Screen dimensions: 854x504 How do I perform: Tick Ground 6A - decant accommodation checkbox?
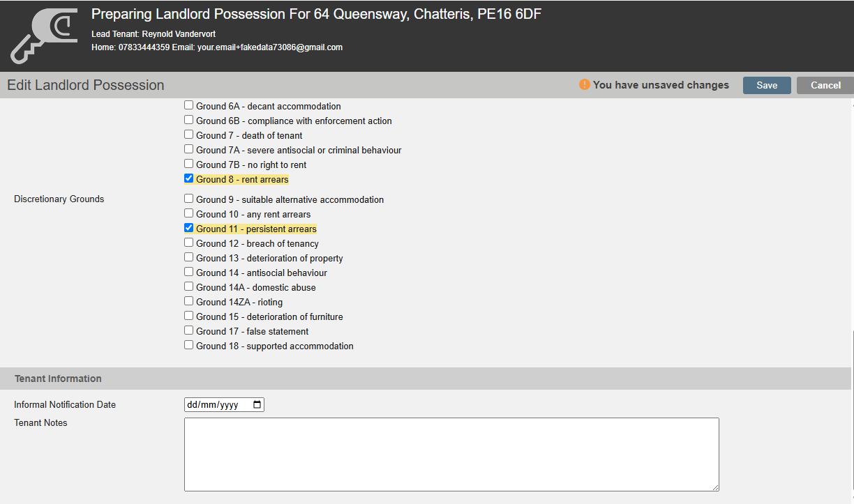[188, 105]
